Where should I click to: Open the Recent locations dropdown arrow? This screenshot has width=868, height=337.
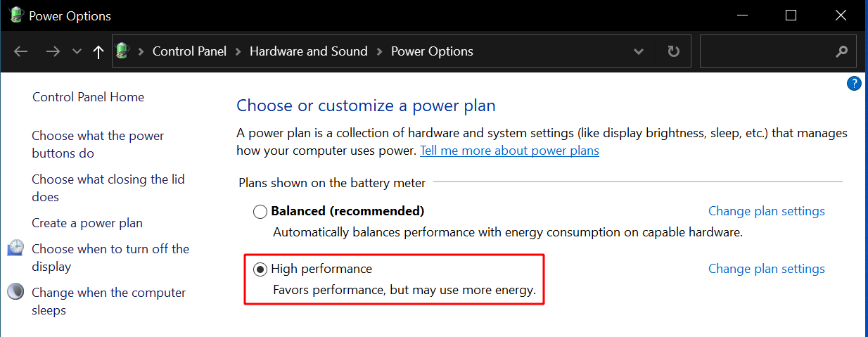point(77,51)
